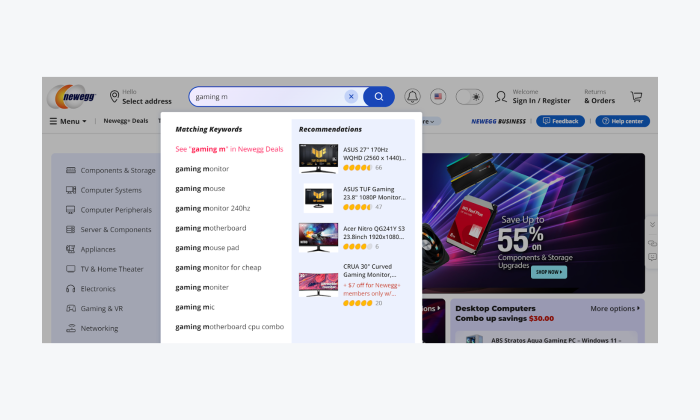Select the "gaming mouse pad" suggestion

click(x=207, y=248)
